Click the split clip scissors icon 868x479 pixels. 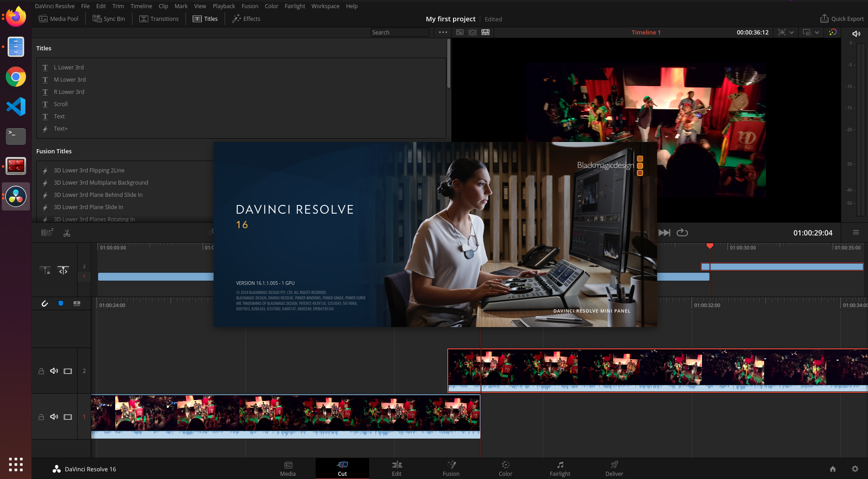pos(67,233)
